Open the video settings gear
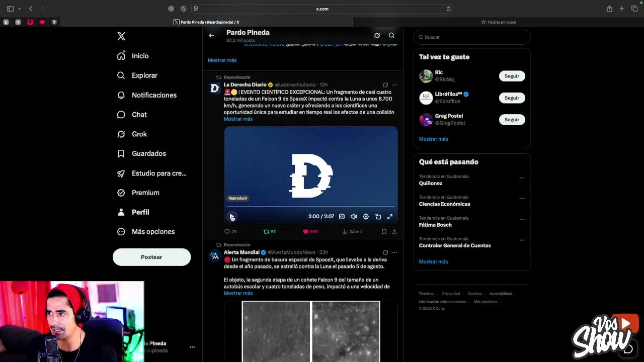The width and height of the screenshot is (644, 362). pyautogui.click(x=366, y=217)
